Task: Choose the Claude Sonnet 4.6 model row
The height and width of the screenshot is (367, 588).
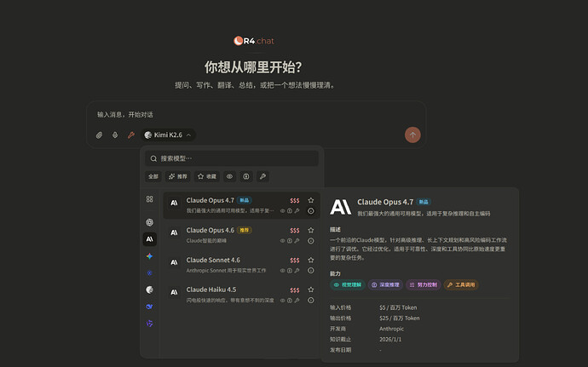Action: pos(241,265)
